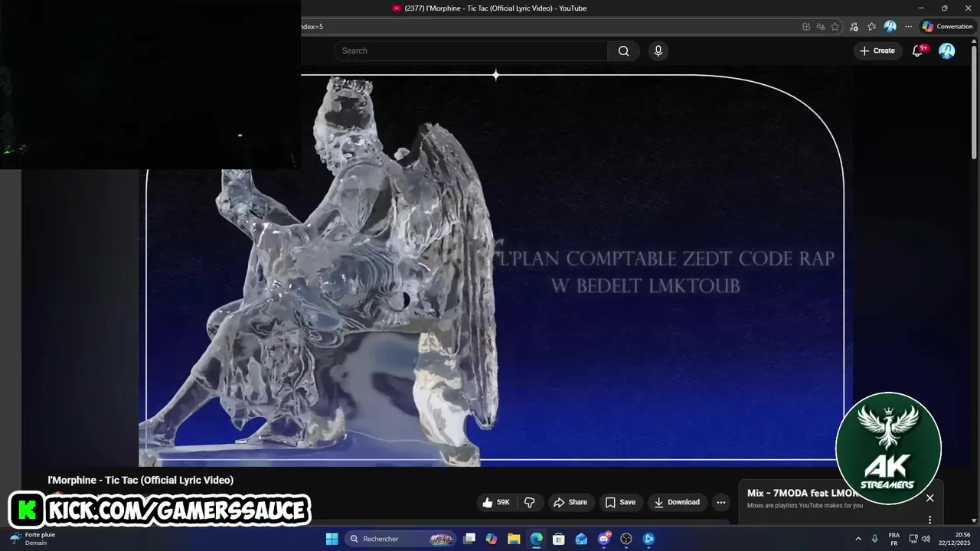980x551 pixels.
Task: Open Discord from the taskbar
Action: pyautogui.click(x=604, y=539)
